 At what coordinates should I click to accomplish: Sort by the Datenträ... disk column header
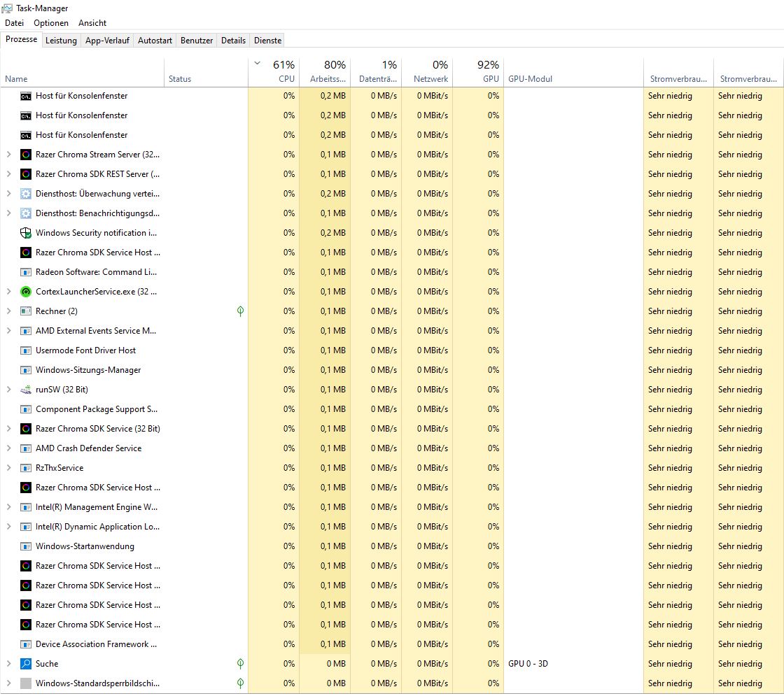tap(376, 73)
